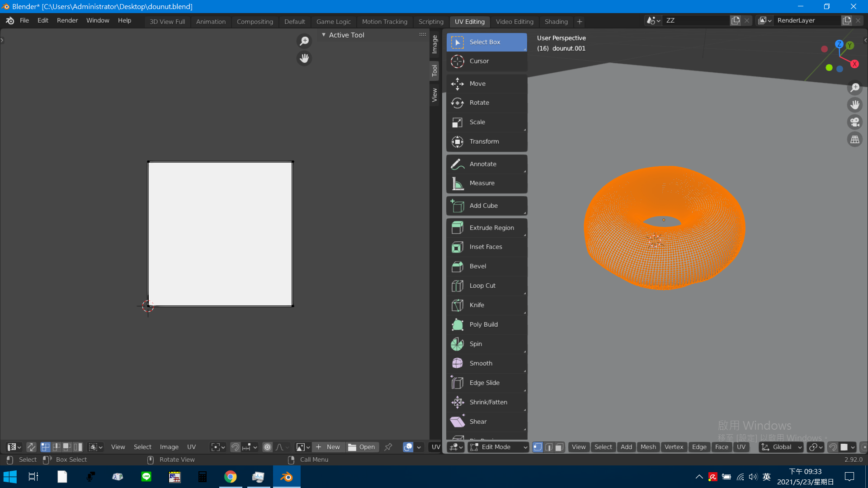Open the 3D viewport editor type dropdown
This screenshot has height=488, width=868.
pos(456,447)
